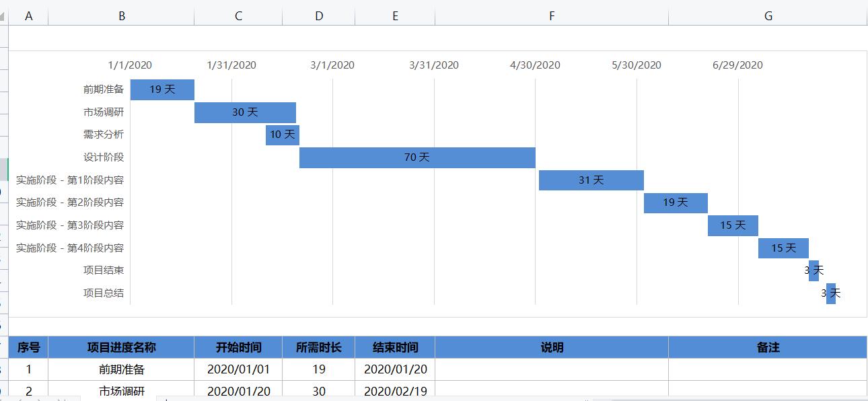Click column G header
868x401 pixels.
pos(768,16)
